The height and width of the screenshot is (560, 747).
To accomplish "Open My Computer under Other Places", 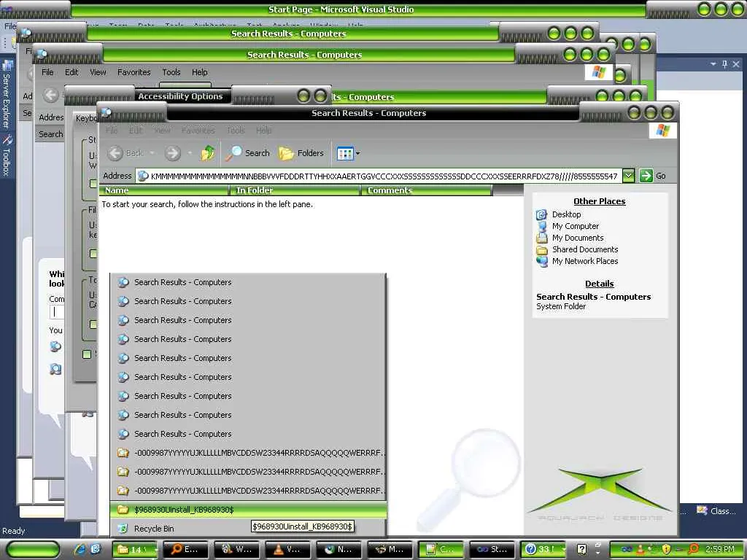I will (x=576, y=226).
